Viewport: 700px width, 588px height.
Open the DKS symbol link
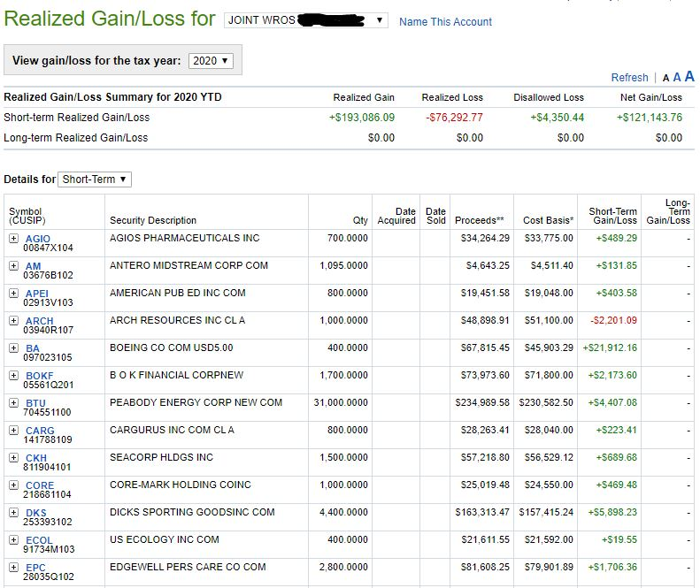pyautogui.click(x=36, y=513)
